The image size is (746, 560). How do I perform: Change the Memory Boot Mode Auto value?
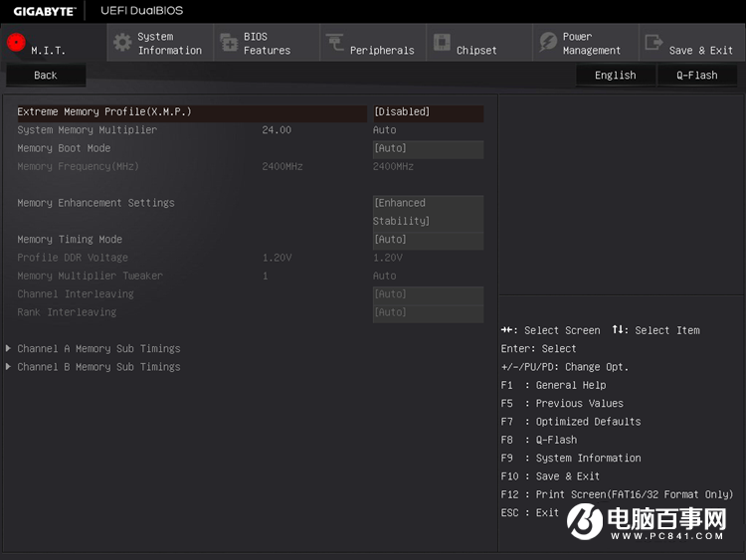(427, 149)
